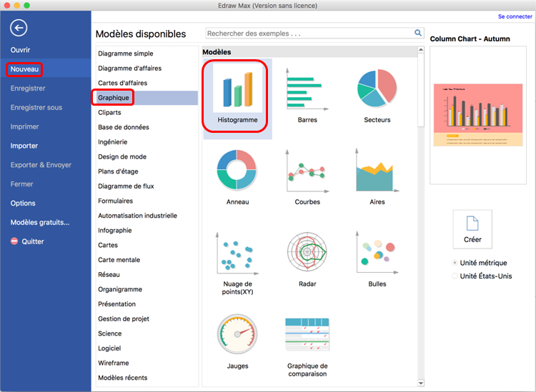Select Cliparts category
The width and height of the screenshot is (536, 392).
click(109, 112)
